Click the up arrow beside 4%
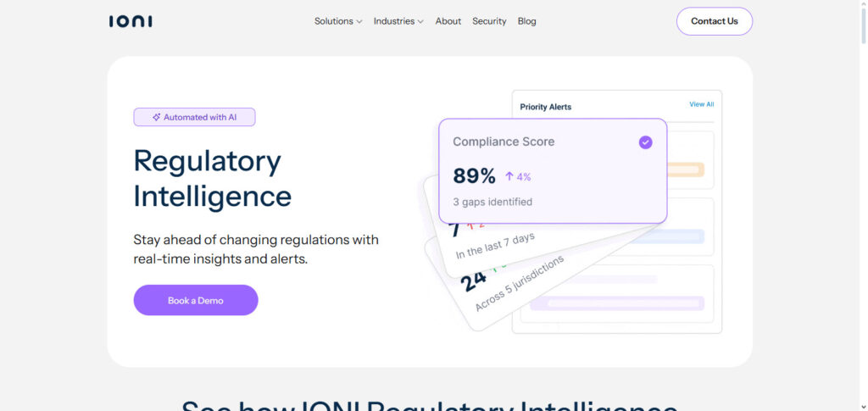Screen dimensions: 868x411 click(x=509, y=176)
